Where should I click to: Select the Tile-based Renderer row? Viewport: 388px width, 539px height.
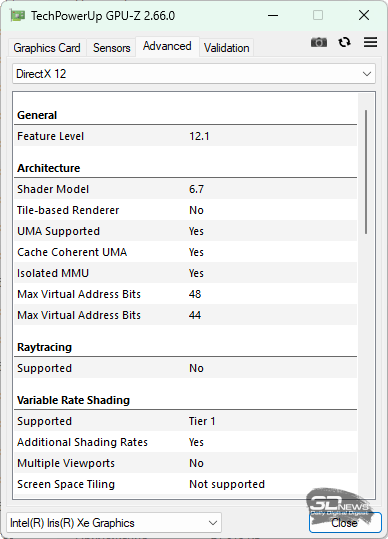(186, 210)
